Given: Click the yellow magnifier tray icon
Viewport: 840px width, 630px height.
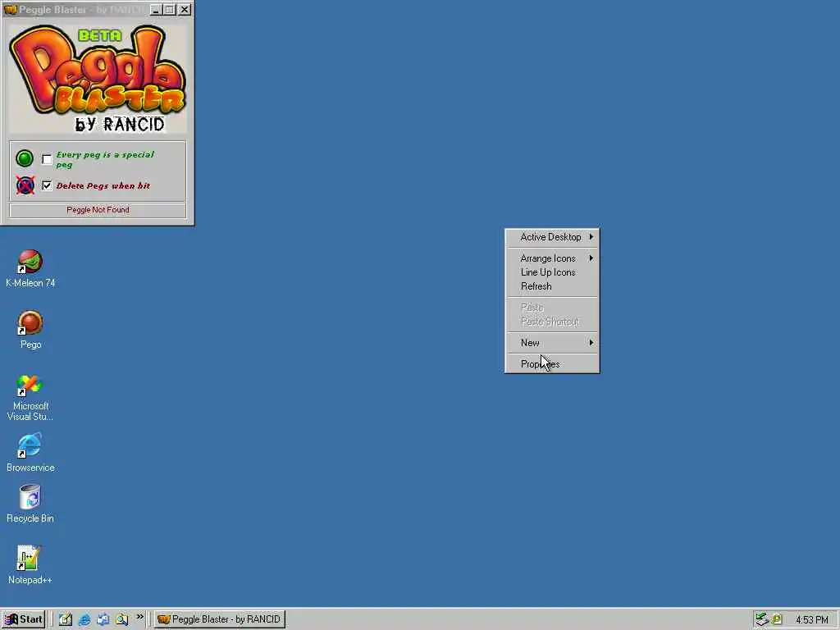Looking at the screenshot, I should [777, 619].
